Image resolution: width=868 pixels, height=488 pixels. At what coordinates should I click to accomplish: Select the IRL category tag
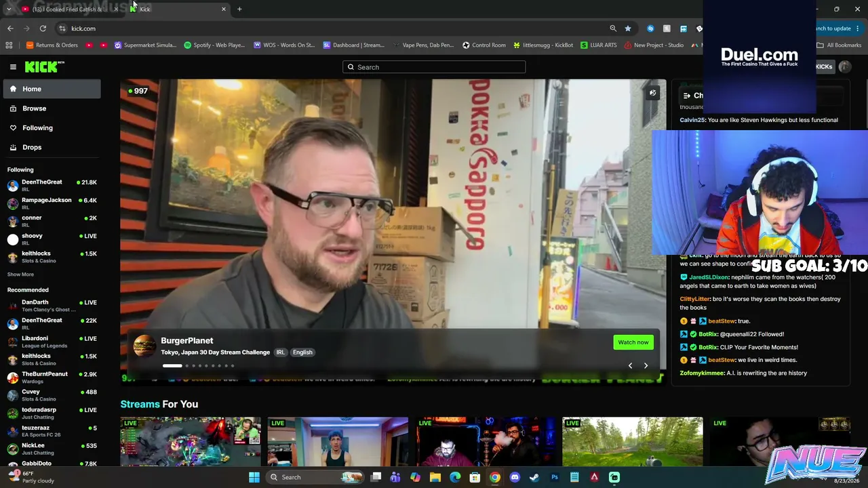(280, 352)
